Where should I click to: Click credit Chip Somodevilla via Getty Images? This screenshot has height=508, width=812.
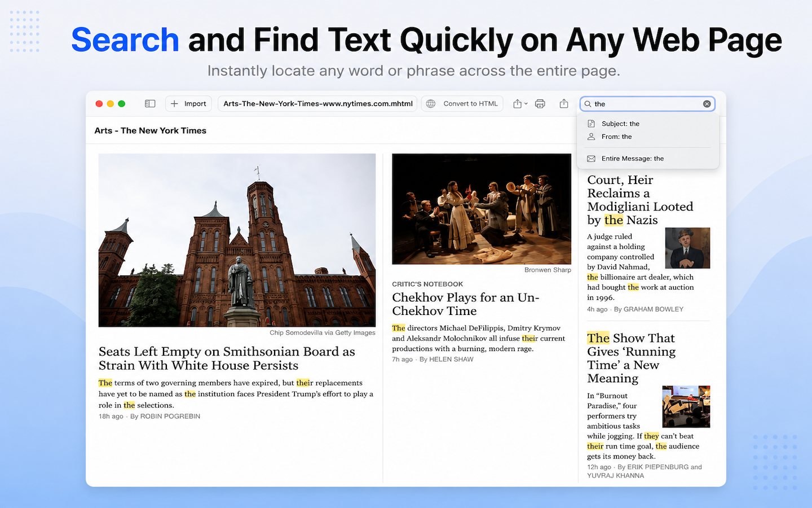click(x=323, y=333)
